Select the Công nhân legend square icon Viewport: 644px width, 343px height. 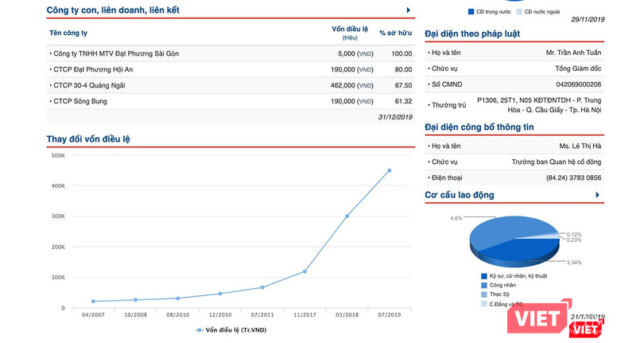coord(484,285)
